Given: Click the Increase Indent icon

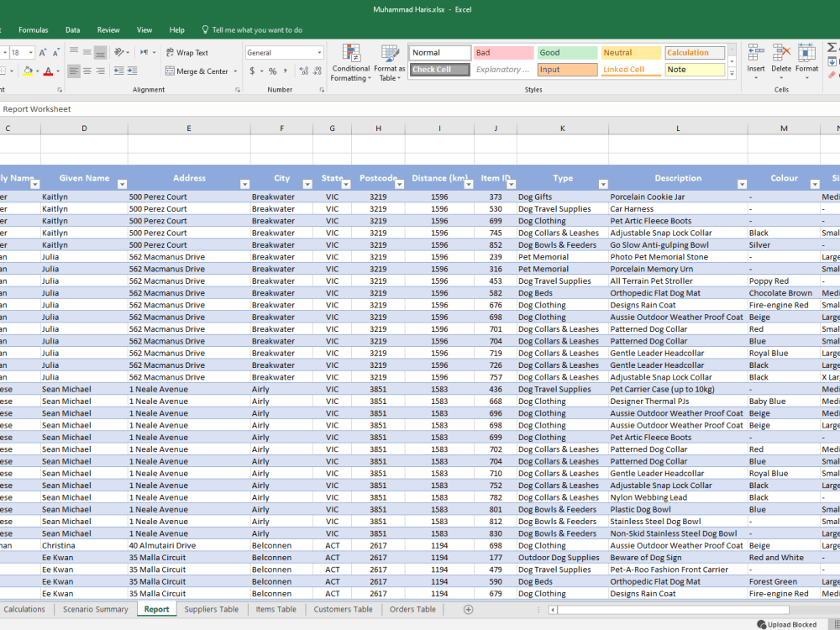Looking at the screenshot, I should pyautogui.click(x=132, y=71).
